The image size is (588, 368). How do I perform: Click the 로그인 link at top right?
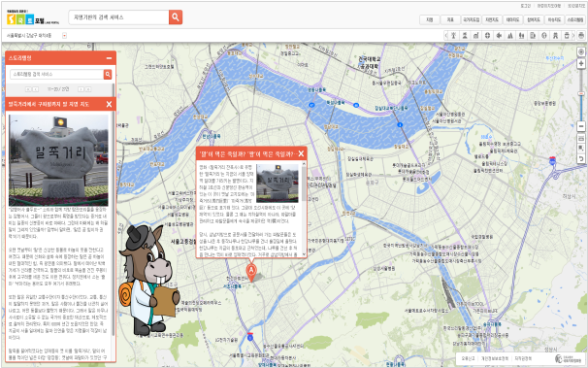click(526, 6)
